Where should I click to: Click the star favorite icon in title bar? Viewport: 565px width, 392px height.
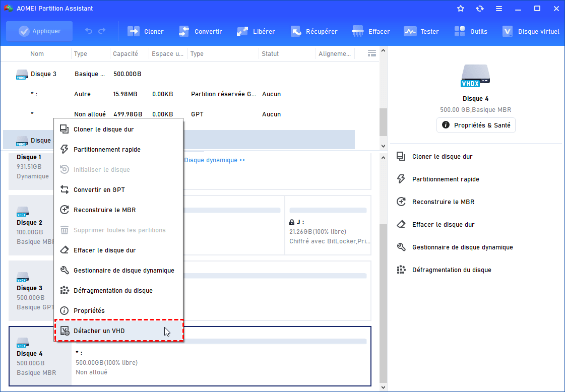tap(461, 8)
